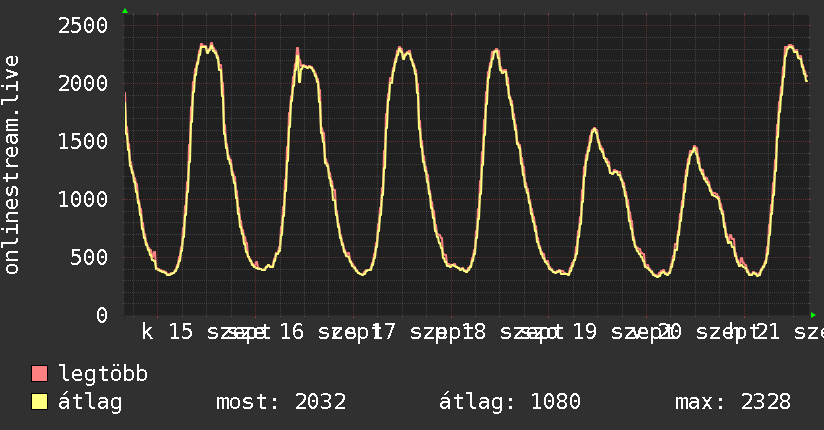The width and height of the screenshot is (824, 430).
Task: Click the green arrow at x-axis end
Action: click(x=813, y=315)
